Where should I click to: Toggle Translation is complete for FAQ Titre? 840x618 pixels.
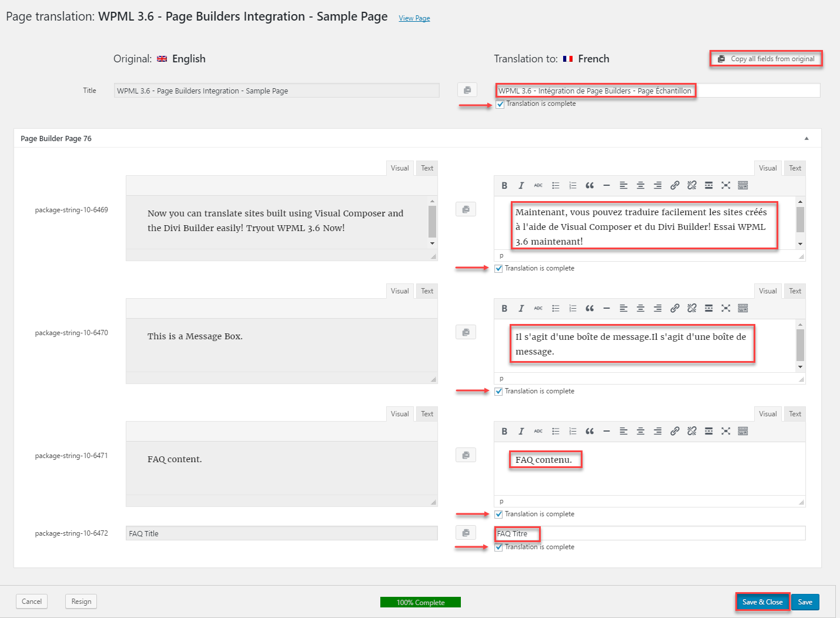498,547
